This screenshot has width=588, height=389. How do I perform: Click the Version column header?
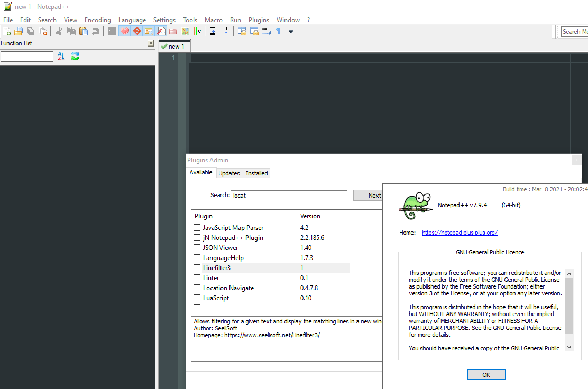pyautogui.click(x=323, y=216)
